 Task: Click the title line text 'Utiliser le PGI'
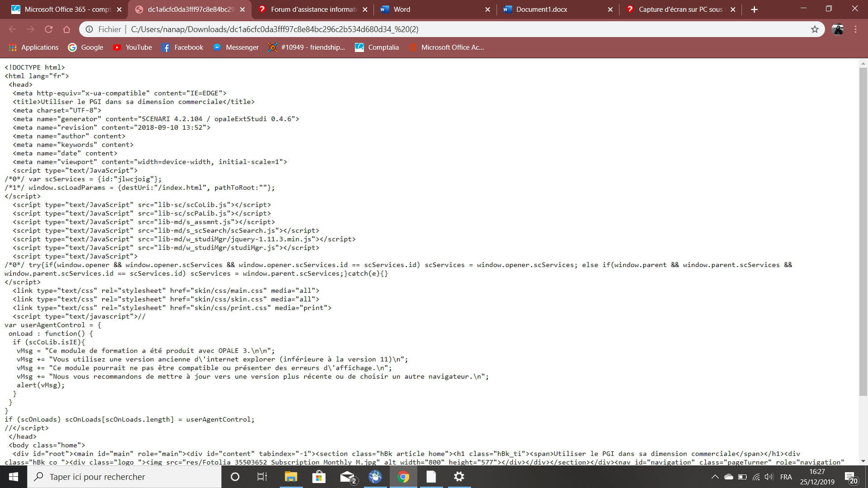(133, 102)
